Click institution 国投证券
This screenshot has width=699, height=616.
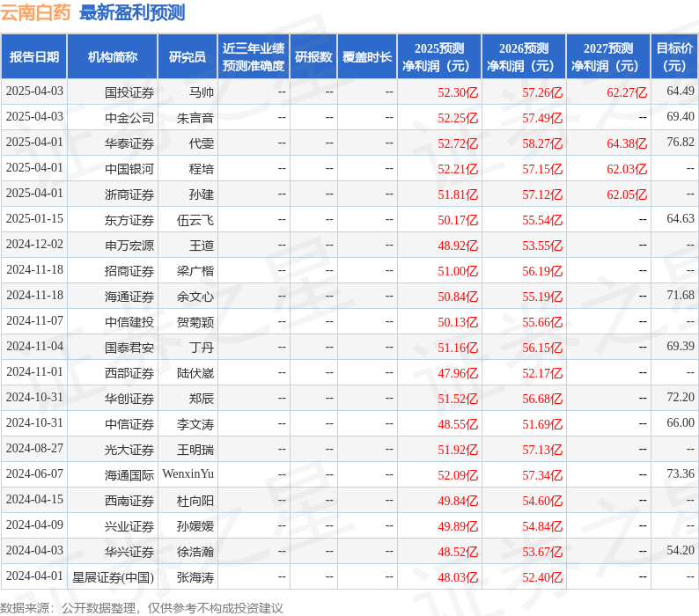[129, 92]
